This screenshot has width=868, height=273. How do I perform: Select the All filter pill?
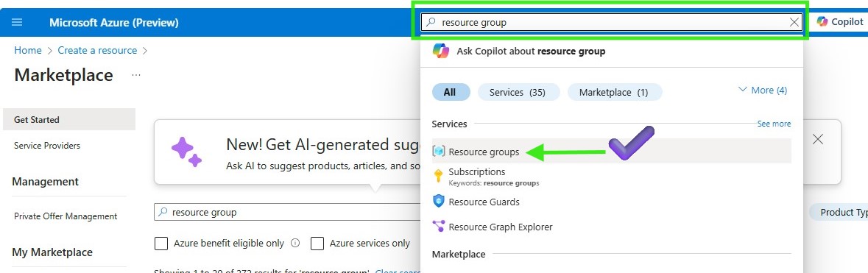[451, 92]
